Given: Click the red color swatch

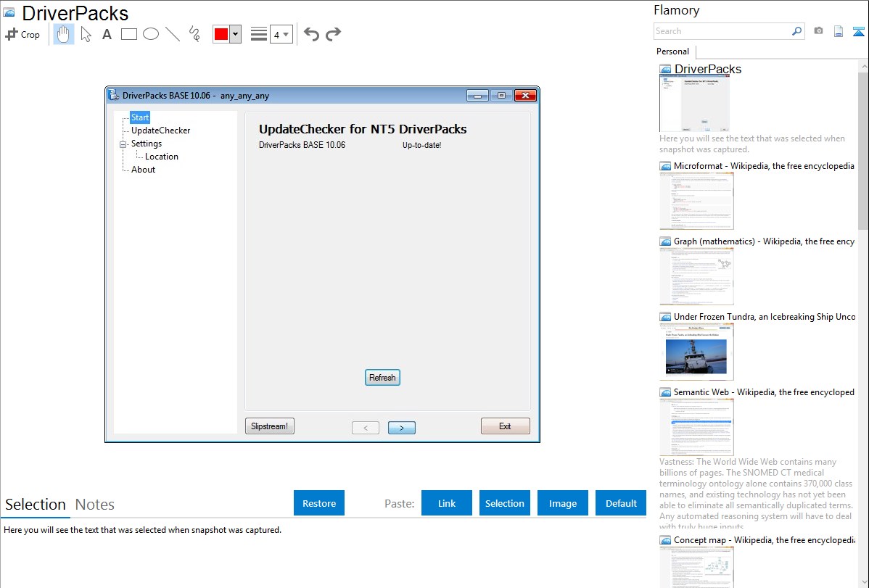Looking at the screenshot, I should [221, 34].
